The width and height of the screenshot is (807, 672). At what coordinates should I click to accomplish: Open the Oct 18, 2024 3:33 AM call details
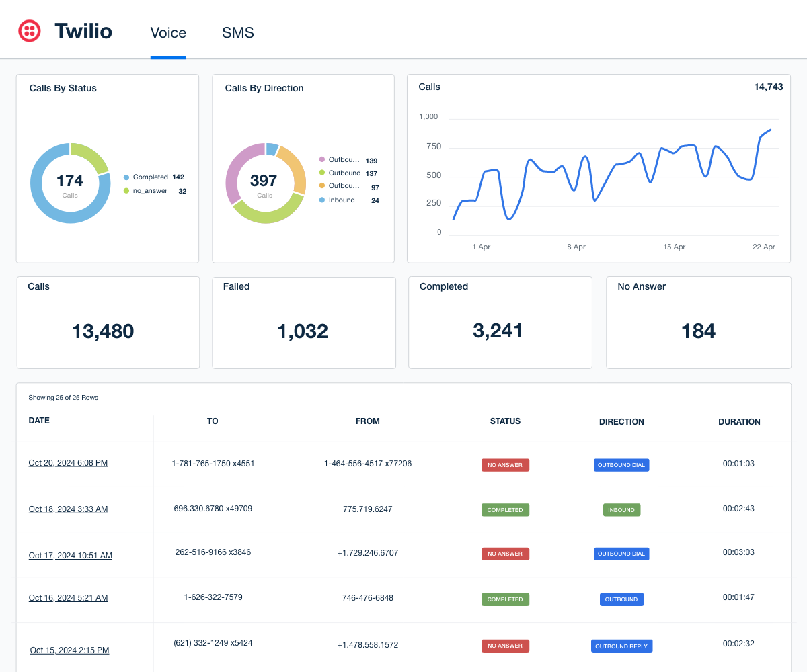coord(68,509)
